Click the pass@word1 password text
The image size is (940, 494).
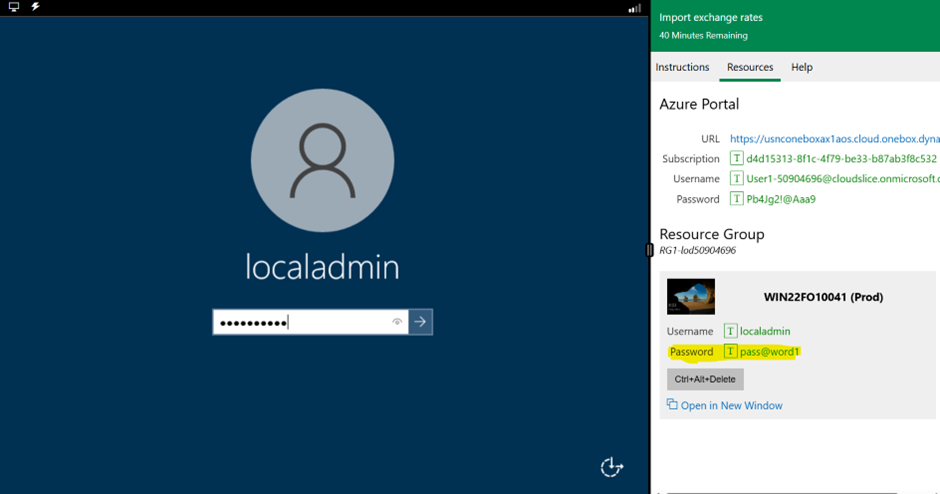[x=769, y=352]
